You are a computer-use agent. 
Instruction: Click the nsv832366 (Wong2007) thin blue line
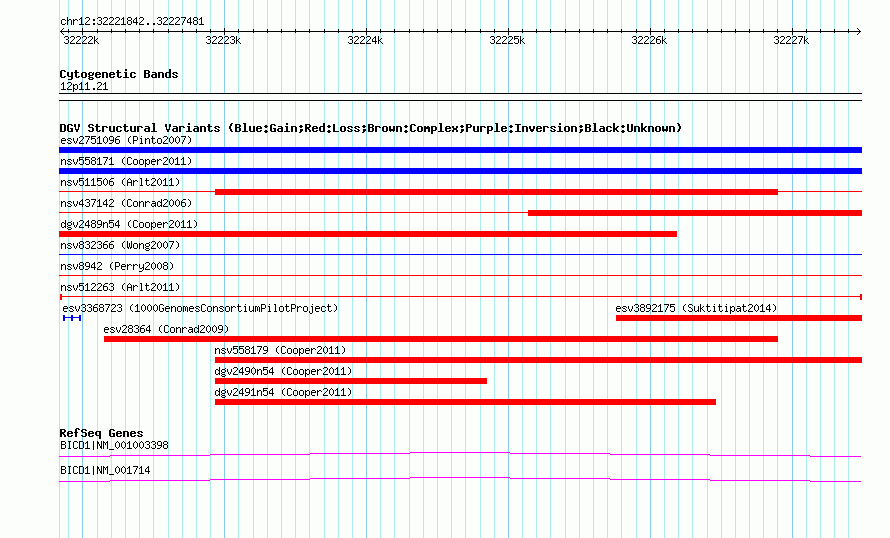460,255
